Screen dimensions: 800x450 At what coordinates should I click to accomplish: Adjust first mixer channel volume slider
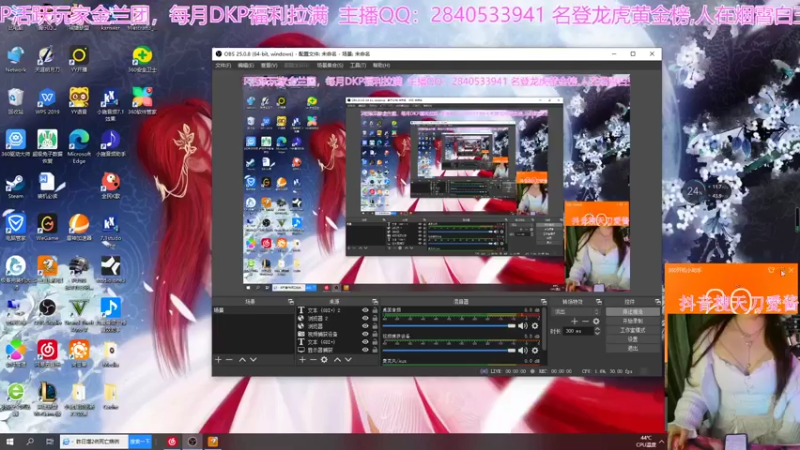[x=449, y=326]
